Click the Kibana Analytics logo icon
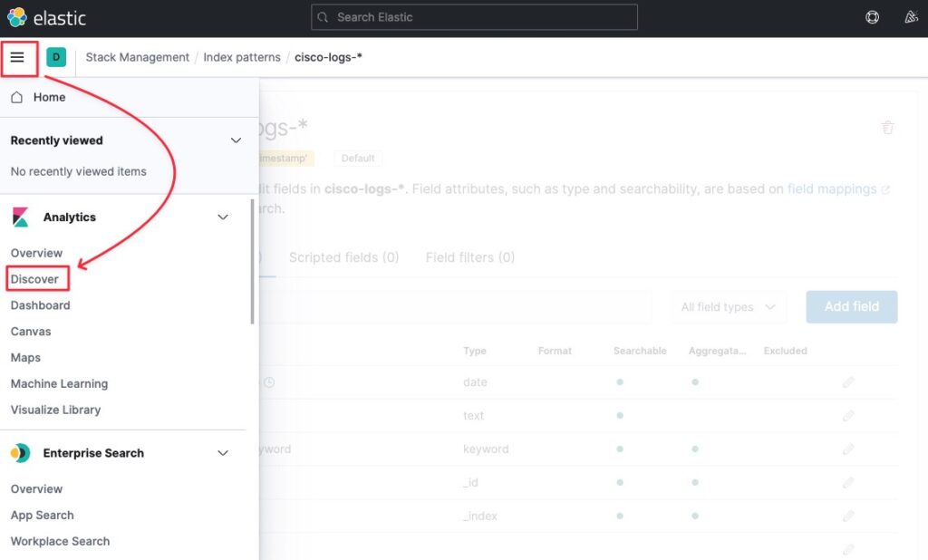Screen dimensions: 928x560 [x=20, y=217]
